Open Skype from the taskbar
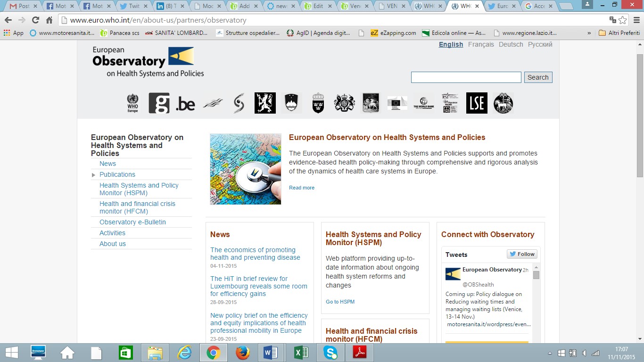Screen dimensions: 644x362 330,353
